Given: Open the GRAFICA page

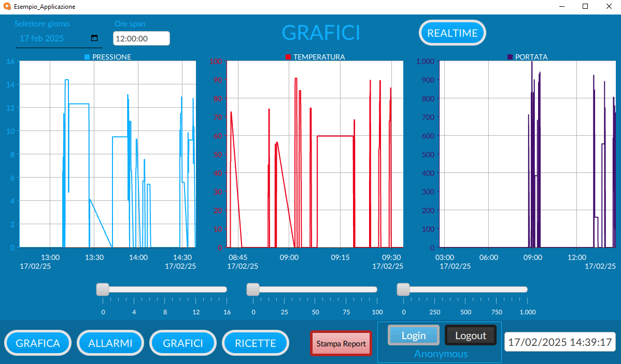Looking at the screenshot, I should coord(38,343).
